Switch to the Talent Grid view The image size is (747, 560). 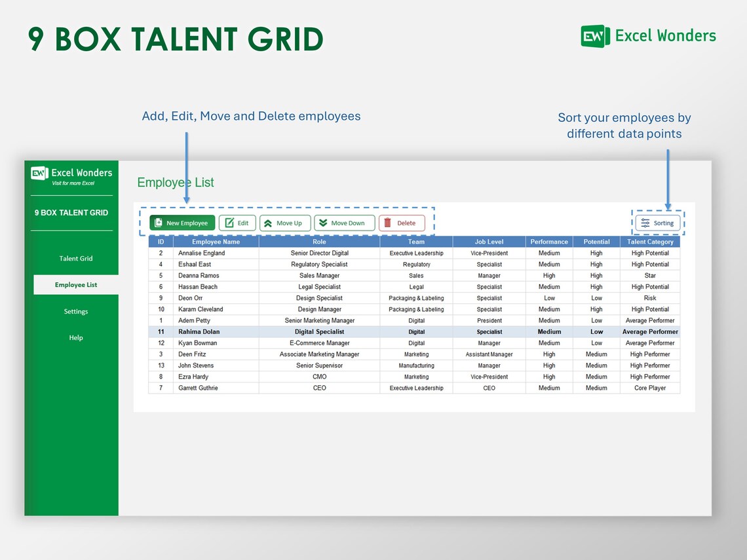tap(75, 258)
